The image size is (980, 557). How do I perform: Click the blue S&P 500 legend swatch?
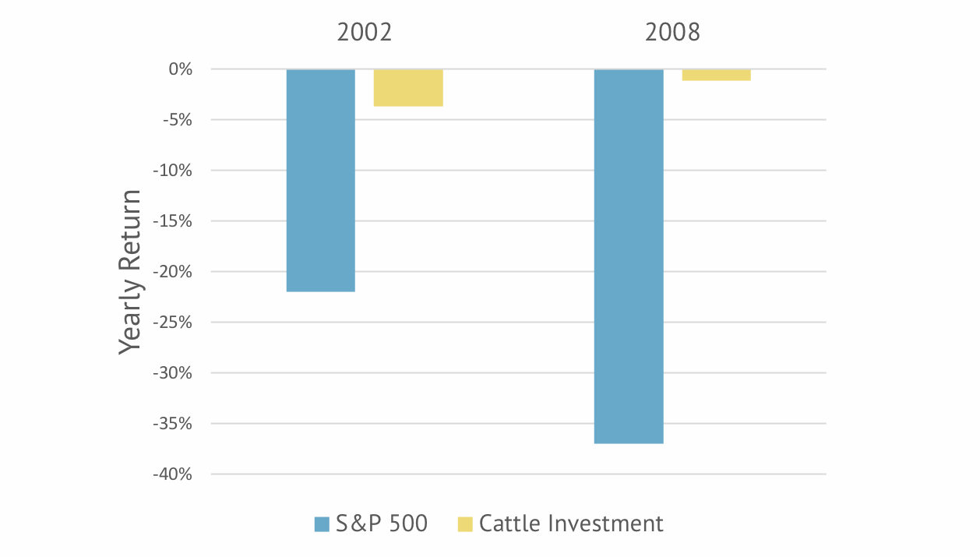coord(323,524)
